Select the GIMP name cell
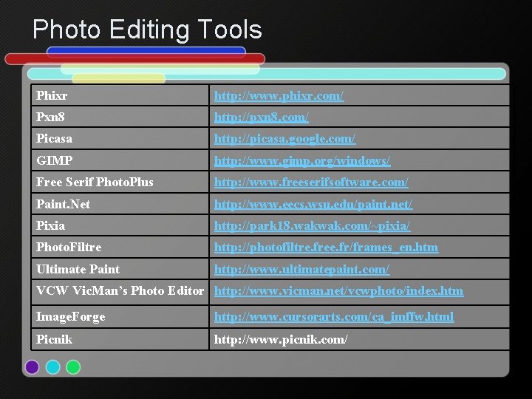Viewport: 532px width, 399px height. [x=120, y=160]
